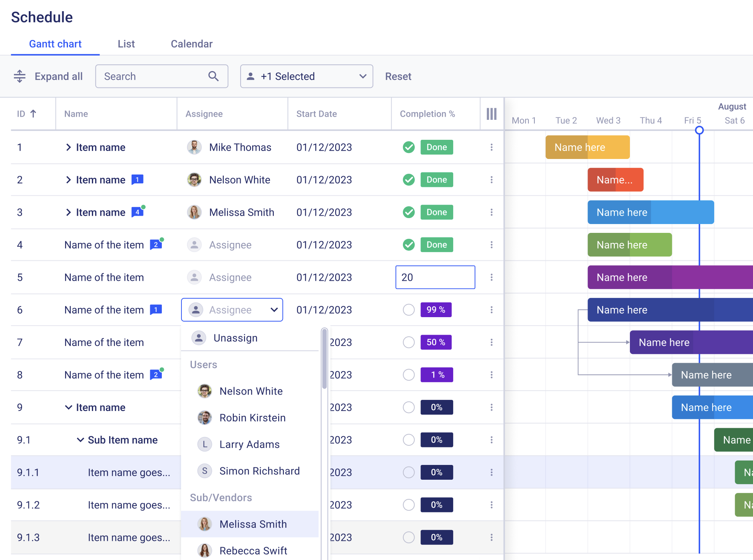This screenshot has height=560, width=753.
Task: Expand row 1 Item name
Action: (x=68, y=147)
